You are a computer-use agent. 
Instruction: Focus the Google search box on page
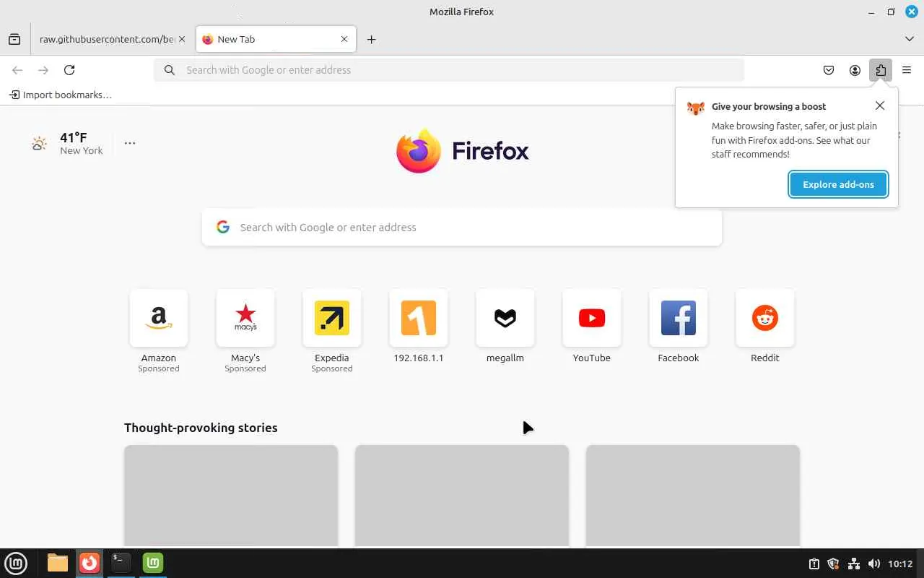(462, 228)
